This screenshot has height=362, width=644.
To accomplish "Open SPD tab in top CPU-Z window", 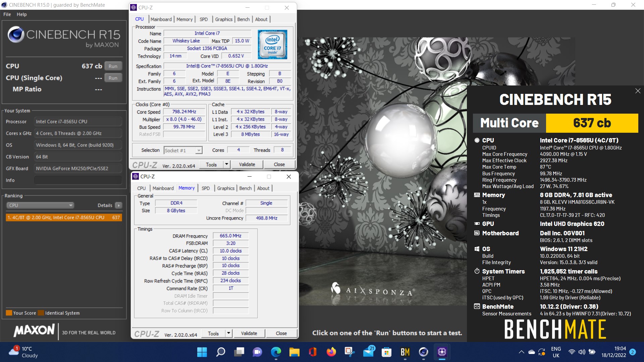I will [204, 19].
